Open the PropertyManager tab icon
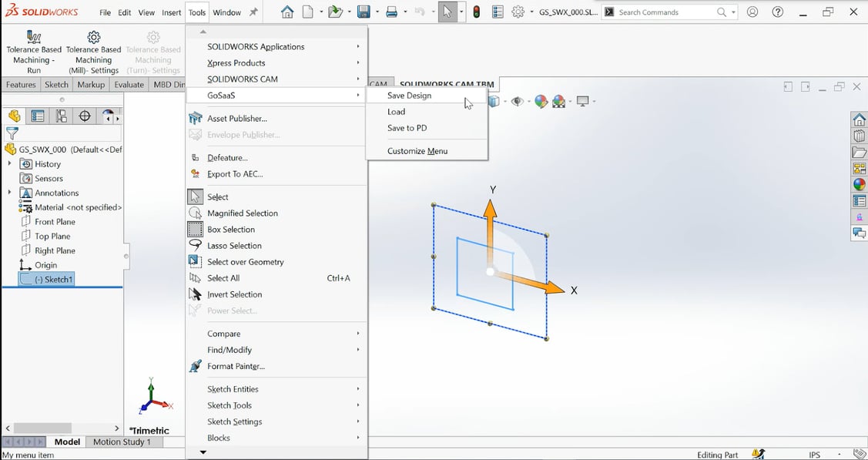868x460 pixels. tap(38, 116)
